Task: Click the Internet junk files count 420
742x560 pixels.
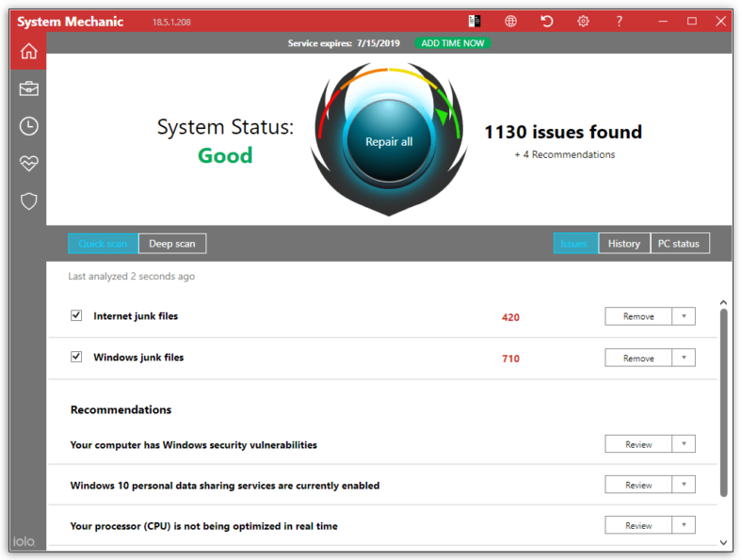Action: [510, 317]
